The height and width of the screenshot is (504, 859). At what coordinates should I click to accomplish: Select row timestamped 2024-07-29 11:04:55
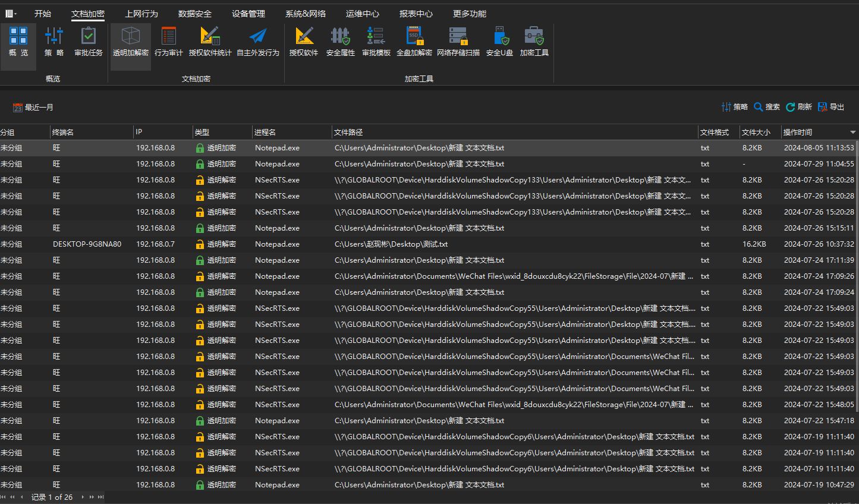[x=429, y=164]
